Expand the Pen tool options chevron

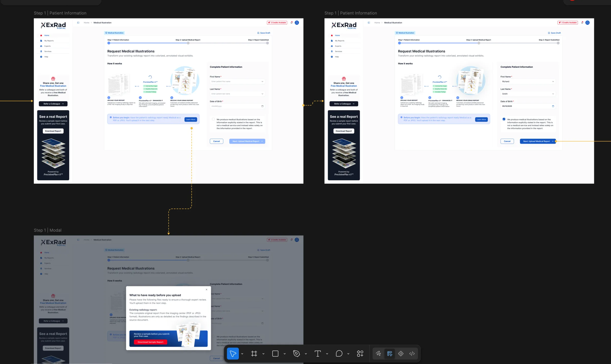click(x=306, y=354)
